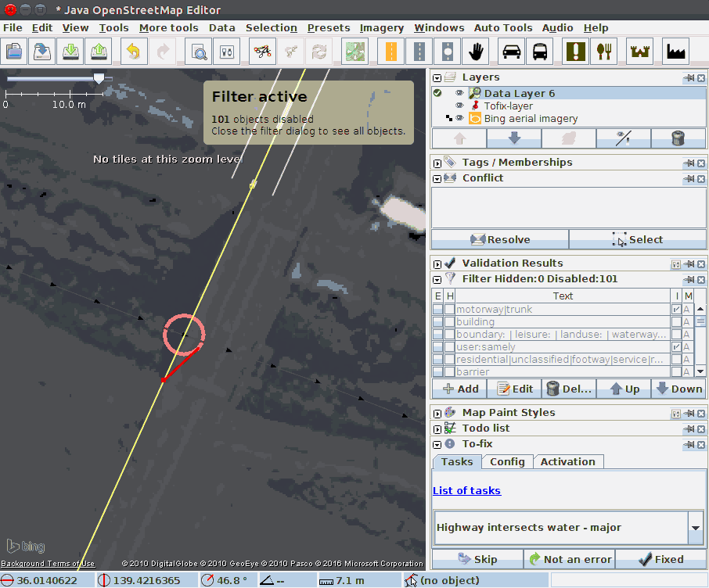This screenshot has height=588, width=709.
Task: Open the Highway intersects water task dropdown
Action: [x=696, y=528]
